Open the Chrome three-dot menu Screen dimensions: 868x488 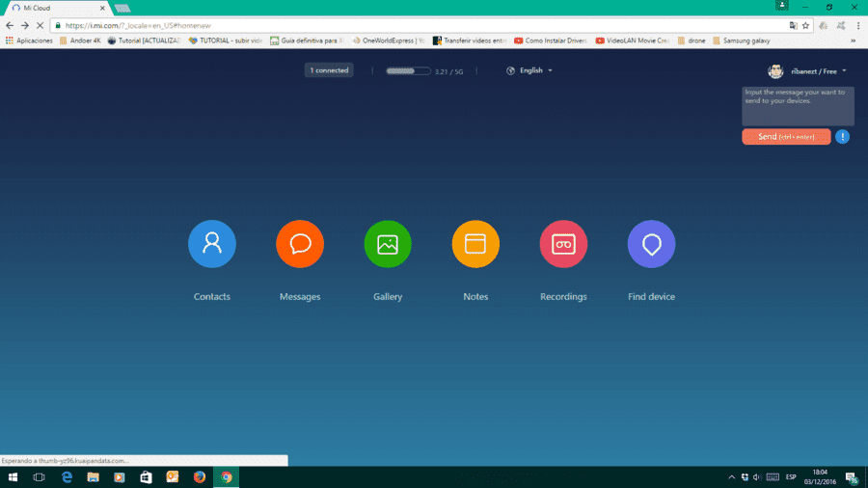point(858,25)
